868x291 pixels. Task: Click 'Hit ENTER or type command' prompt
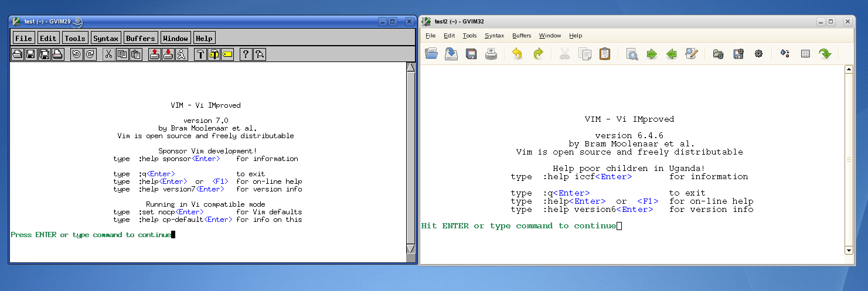pyautogui.click(x=519, y=225)
